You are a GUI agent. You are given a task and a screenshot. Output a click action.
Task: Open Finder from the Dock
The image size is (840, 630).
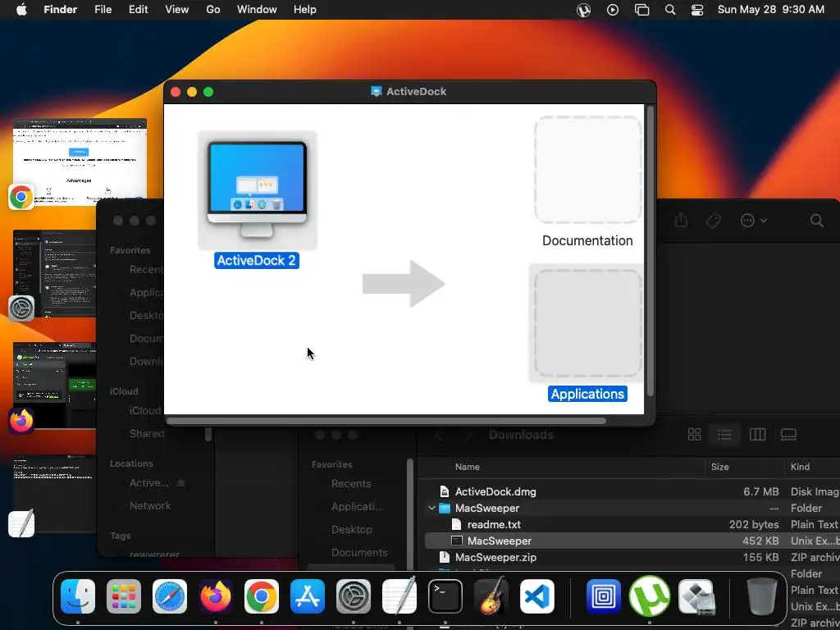point(78,596)
